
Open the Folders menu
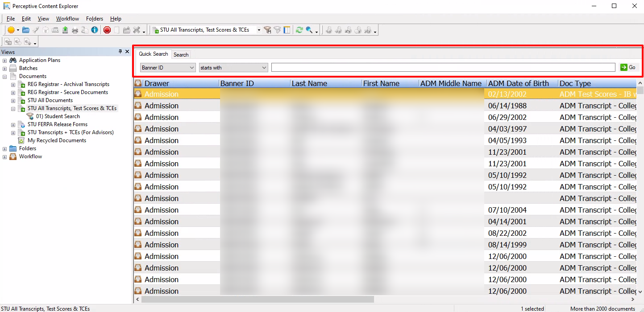(95, 19)
